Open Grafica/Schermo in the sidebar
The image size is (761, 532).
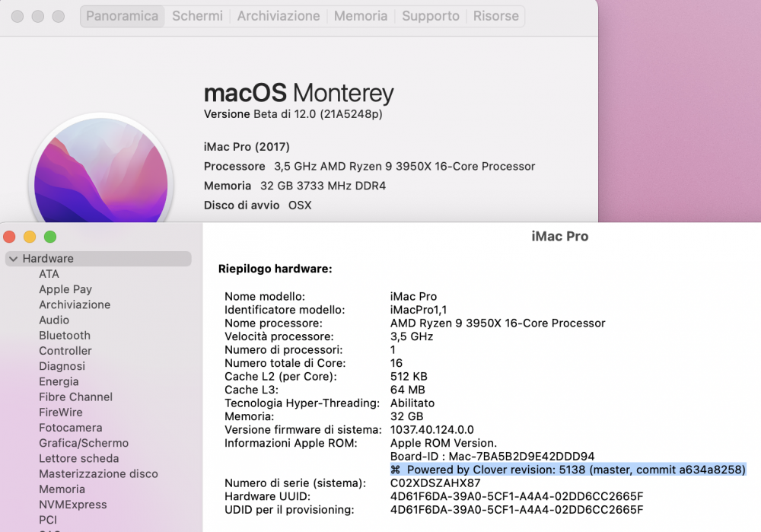(84, 443)
